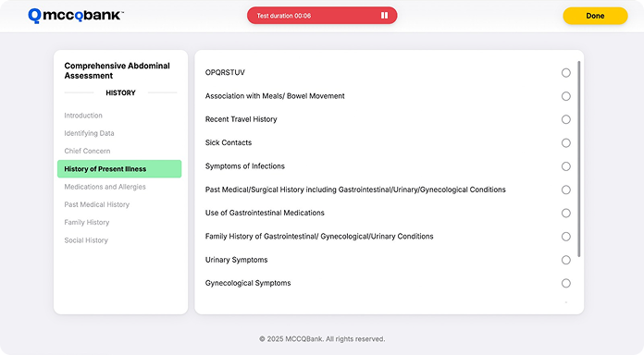Check the OPQRSTUV radio circle
This screenshot has width=644, height=355.
point(566,73)
